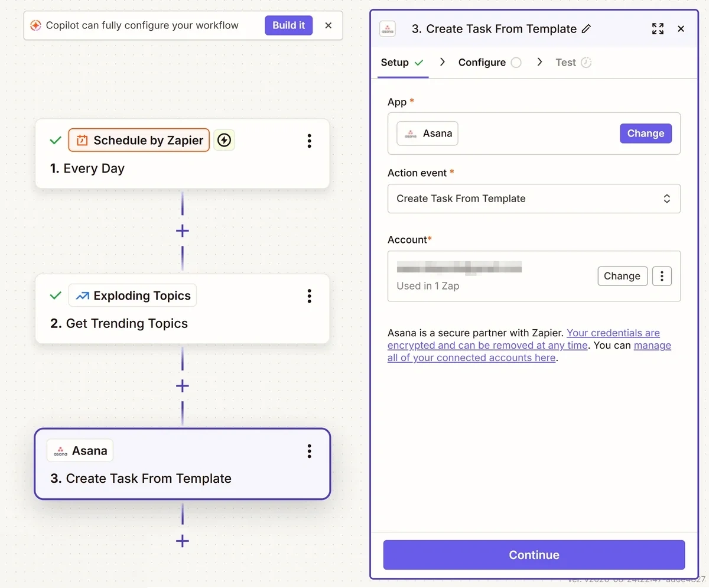Open the manage connected accounts link
Screen dimensions: 709x588
pyautogui.click(x=529, y=352)
